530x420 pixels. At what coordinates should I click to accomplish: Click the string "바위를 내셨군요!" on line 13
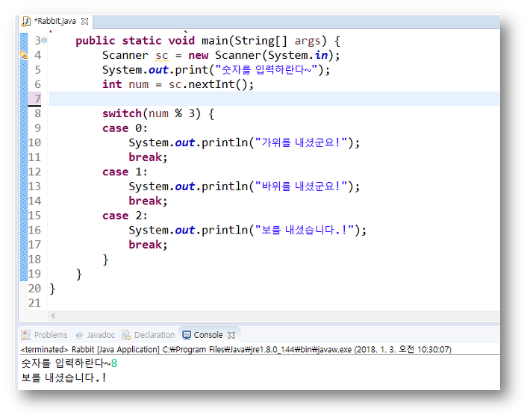[301, 187]
